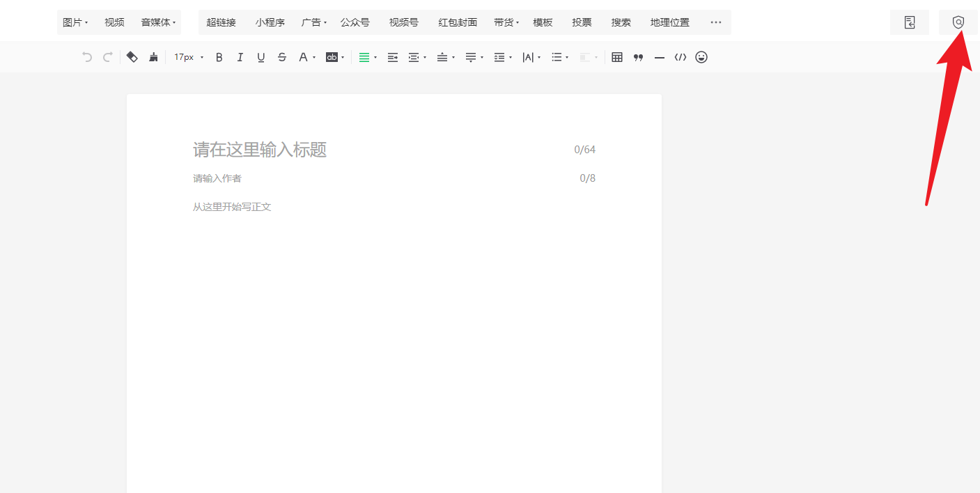Open the text background color picker
Image resolution: width=980 pixels, height=493 pixels.
click(335, 57)
